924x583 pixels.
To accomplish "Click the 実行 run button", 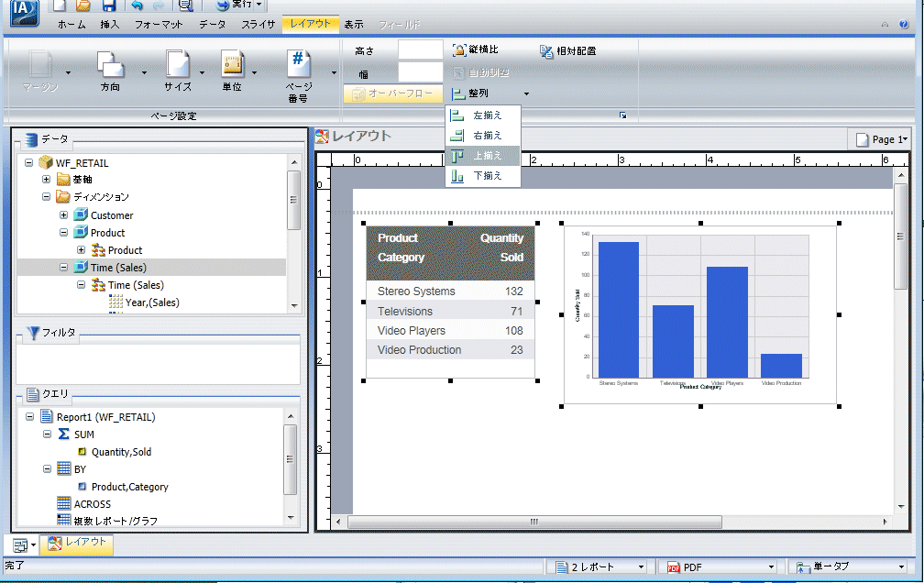I will (x=234, y=5).
